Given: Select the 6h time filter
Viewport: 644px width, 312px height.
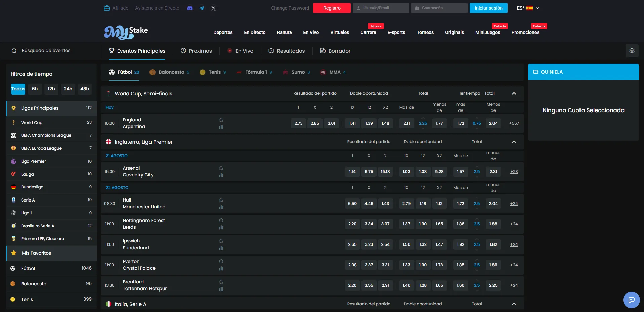Looking at the screenshot, I should [35, 89].
